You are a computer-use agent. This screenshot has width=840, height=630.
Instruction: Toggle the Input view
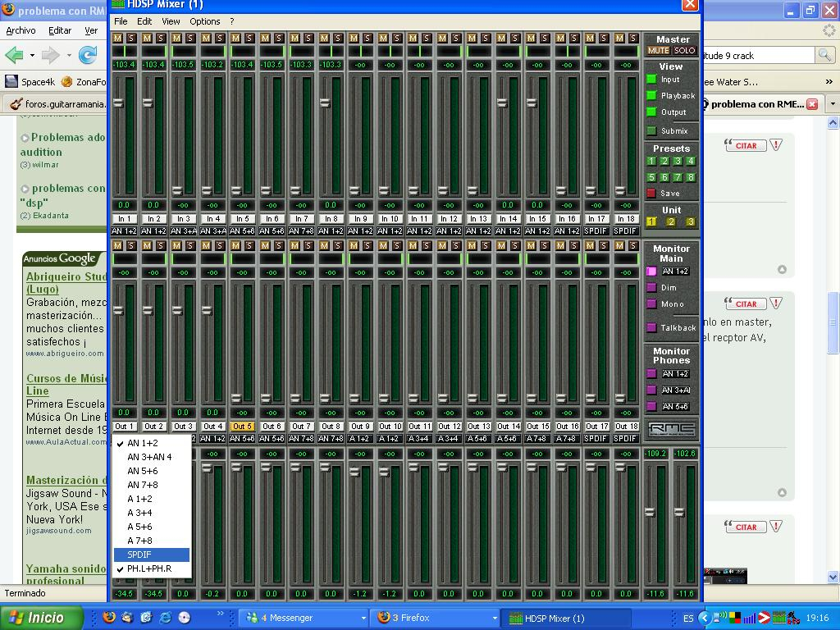click(x=651, y=80)
